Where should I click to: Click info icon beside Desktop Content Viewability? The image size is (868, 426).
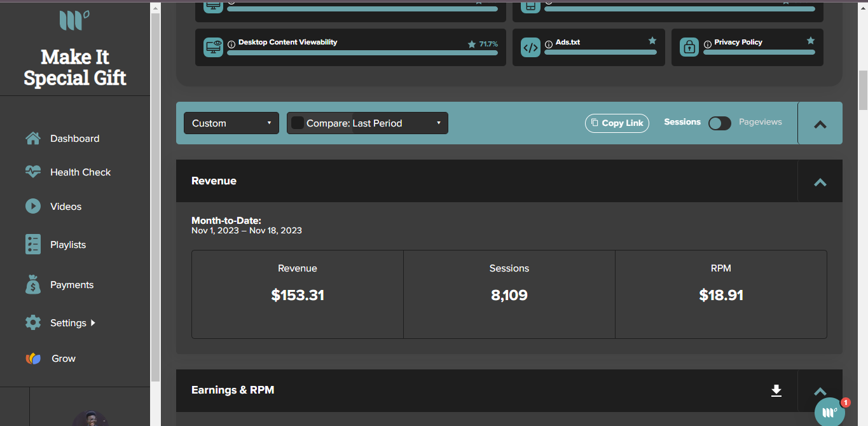click(x=231, y=45)
